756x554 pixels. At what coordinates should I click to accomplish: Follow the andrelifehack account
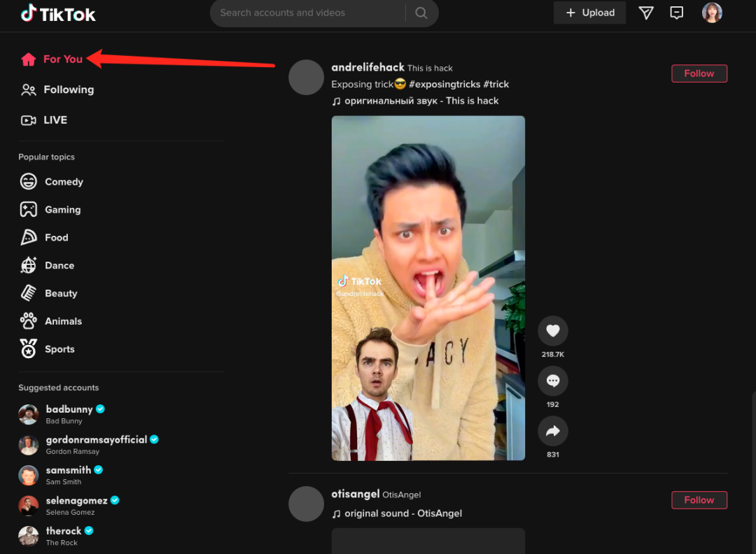click(x=699, y=73)
